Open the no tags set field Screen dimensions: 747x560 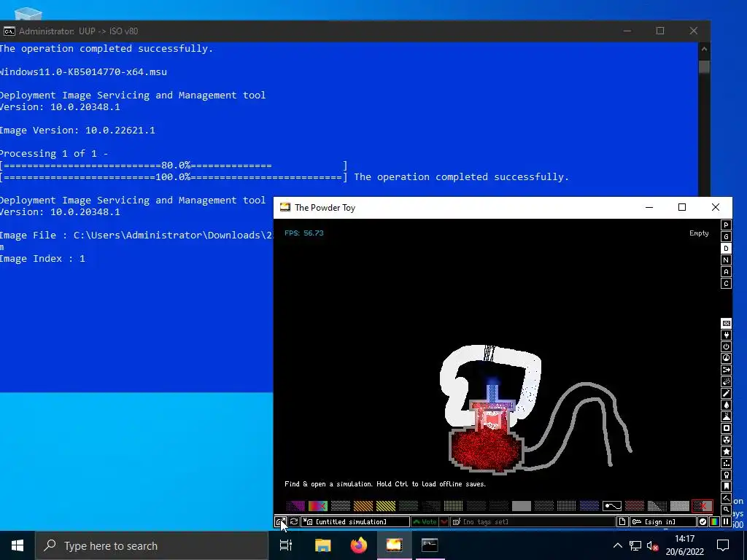click(533, 522)
